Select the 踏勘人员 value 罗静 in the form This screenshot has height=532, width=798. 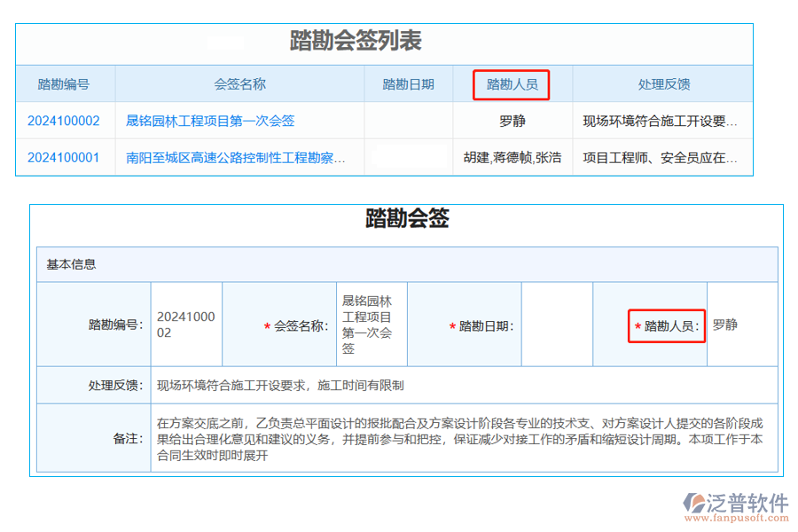727,326
